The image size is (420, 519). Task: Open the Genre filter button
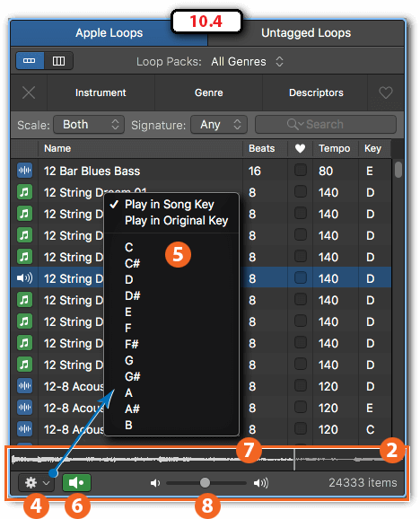click(x=209, y=92)
